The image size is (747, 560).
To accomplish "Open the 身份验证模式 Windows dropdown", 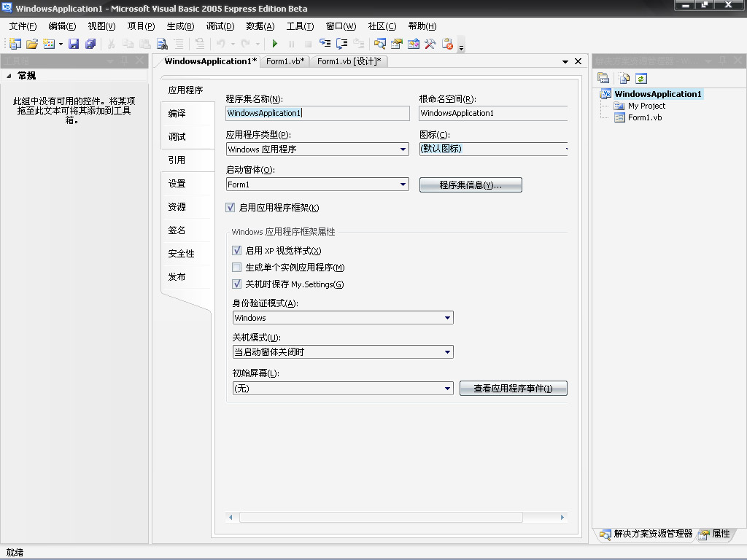I will tap(447, 318).
